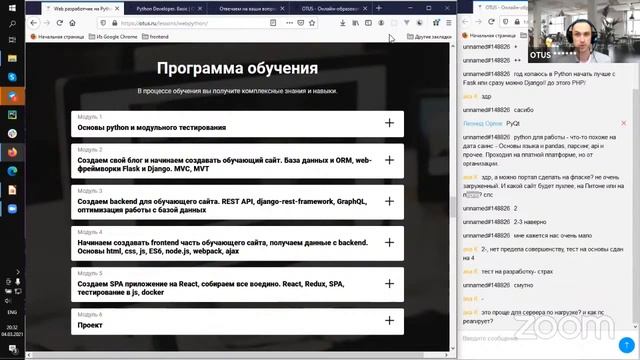
Task: Close the Web разработчик на Python tab
Action: pos(117,9)
